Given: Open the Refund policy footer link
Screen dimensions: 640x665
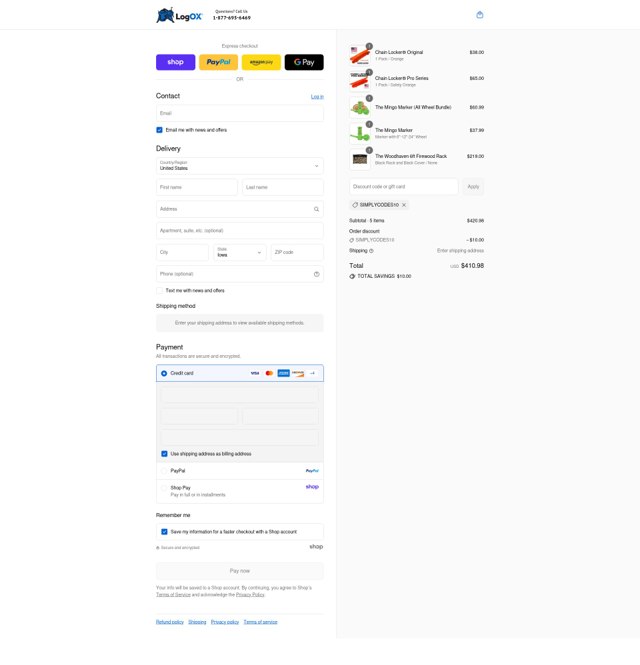Looking at the screenshot, I should (170, 622).
